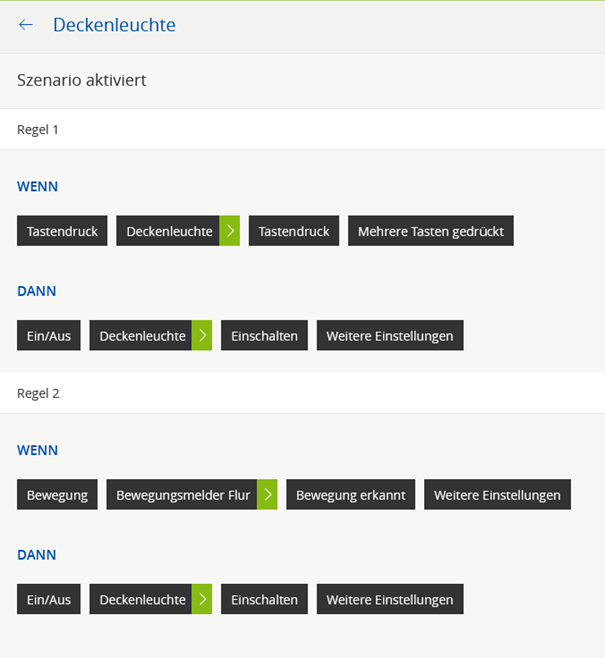
Task: Click green chevron on Regel 1 DANN Deckenleuchte
Action: 202,336
